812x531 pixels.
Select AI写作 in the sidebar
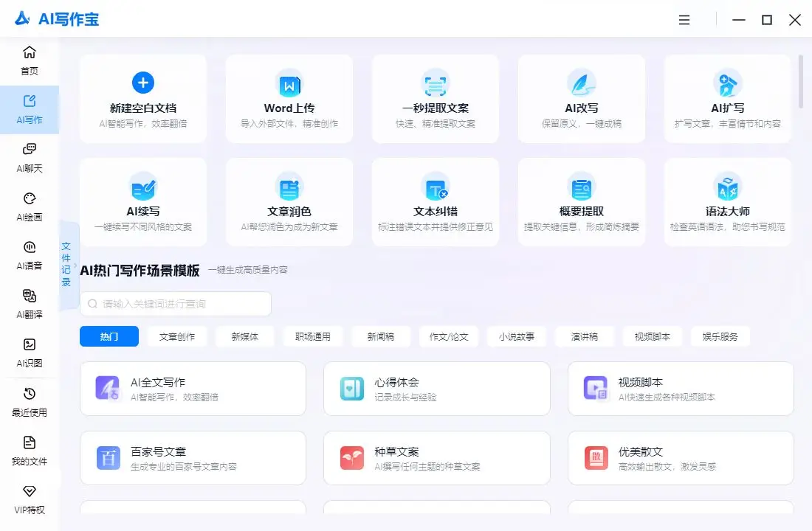(30, 110)
